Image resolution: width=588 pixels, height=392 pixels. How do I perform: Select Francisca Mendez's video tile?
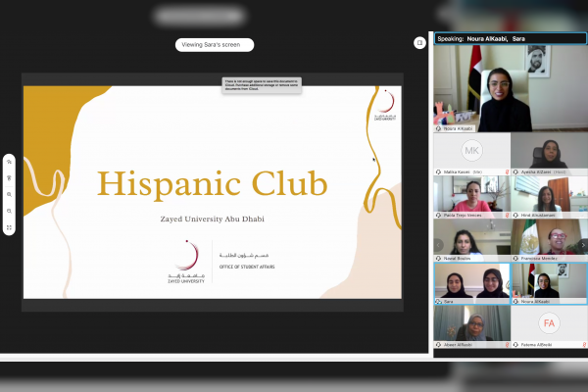click(549, 240)
